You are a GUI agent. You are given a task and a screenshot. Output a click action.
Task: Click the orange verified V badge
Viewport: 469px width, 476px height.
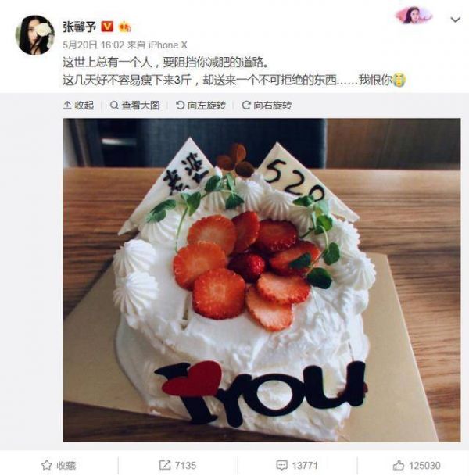pyautogui.click(x=107, y=27)
